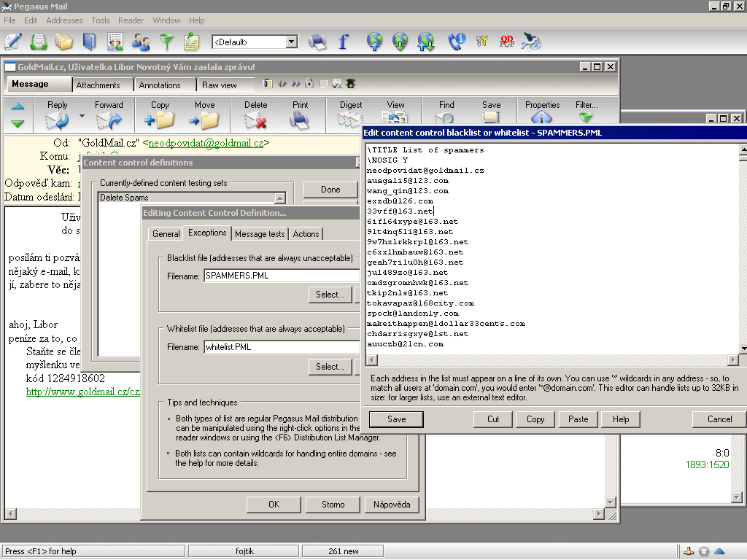Click Copy button in blacklist editor
Screen dimensions: 747x560
535,419
